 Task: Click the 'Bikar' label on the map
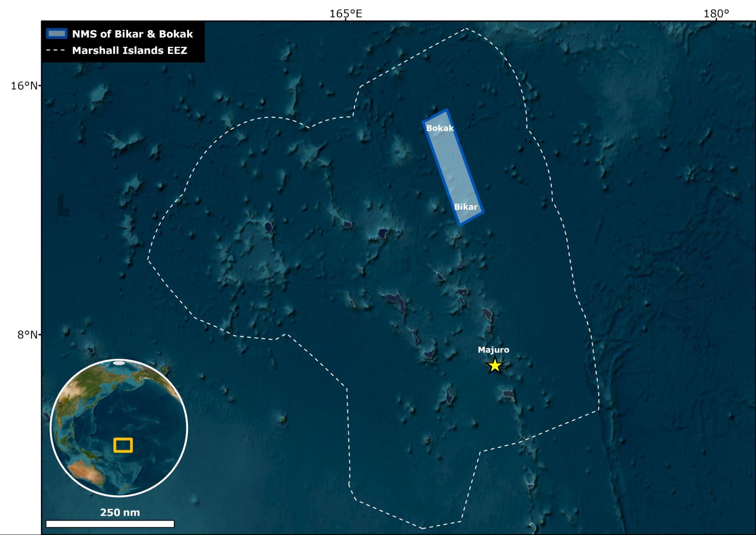click(x=466, y=207)
